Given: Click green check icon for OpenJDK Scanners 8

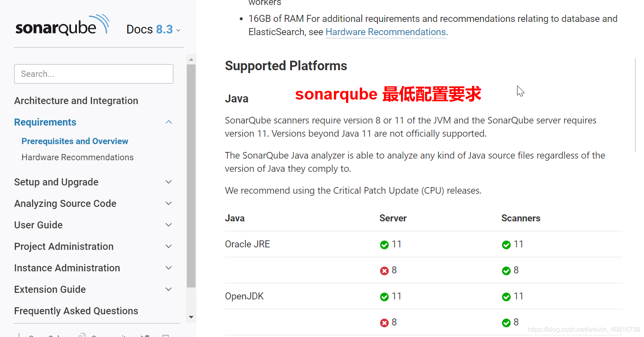Looking at the screenshot, I should pos(506,323).
